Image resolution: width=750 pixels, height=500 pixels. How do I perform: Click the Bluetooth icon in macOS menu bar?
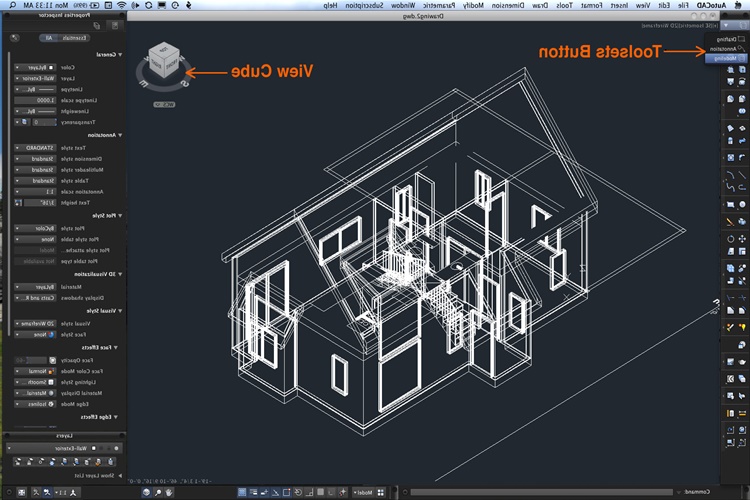pos(188,5)
